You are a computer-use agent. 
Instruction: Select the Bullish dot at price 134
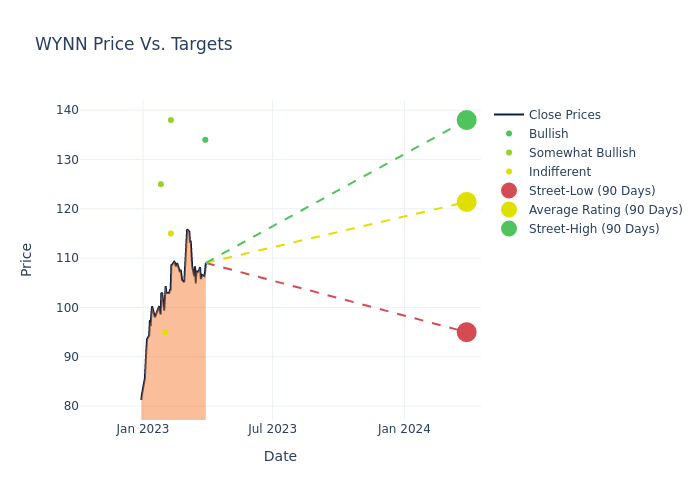[205, 140]
